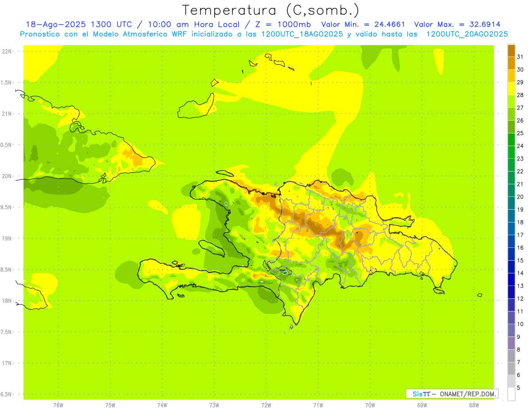The image size is (532, 411).
Task: Click the '22N' latitude label
Action: pyautogui.click(x=7, y=51)
